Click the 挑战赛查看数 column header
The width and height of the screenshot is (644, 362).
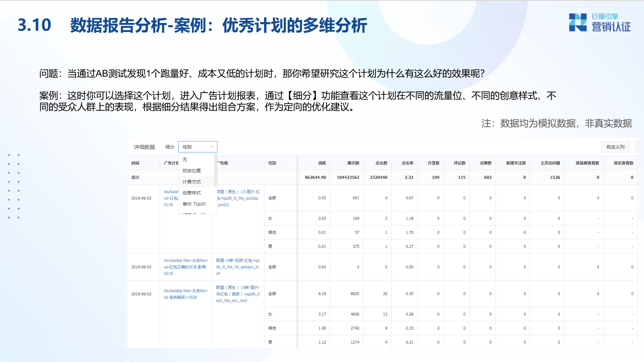(587, 163)
